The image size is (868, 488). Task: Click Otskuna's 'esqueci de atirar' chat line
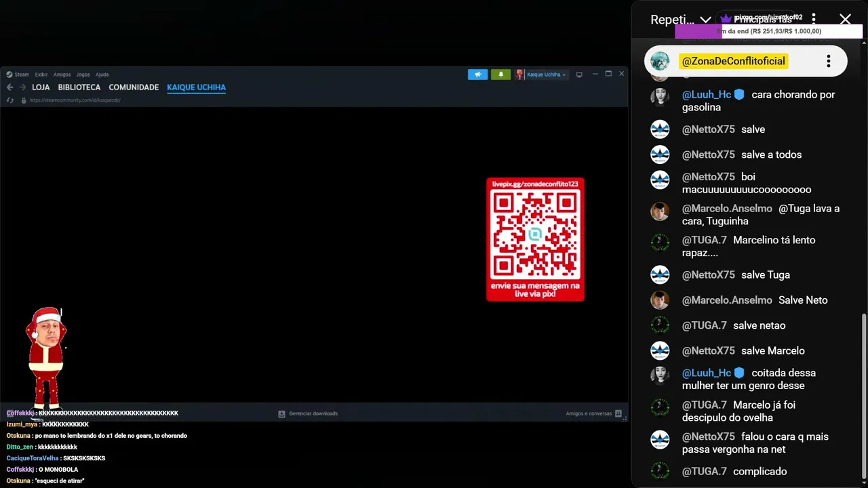click(45, 481)
